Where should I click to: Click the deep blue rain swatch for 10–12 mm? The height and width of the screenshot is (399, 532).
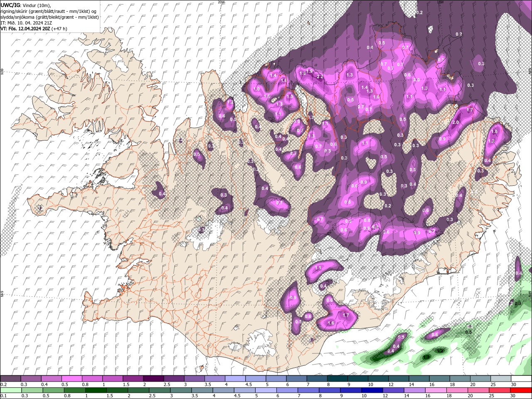372,391
